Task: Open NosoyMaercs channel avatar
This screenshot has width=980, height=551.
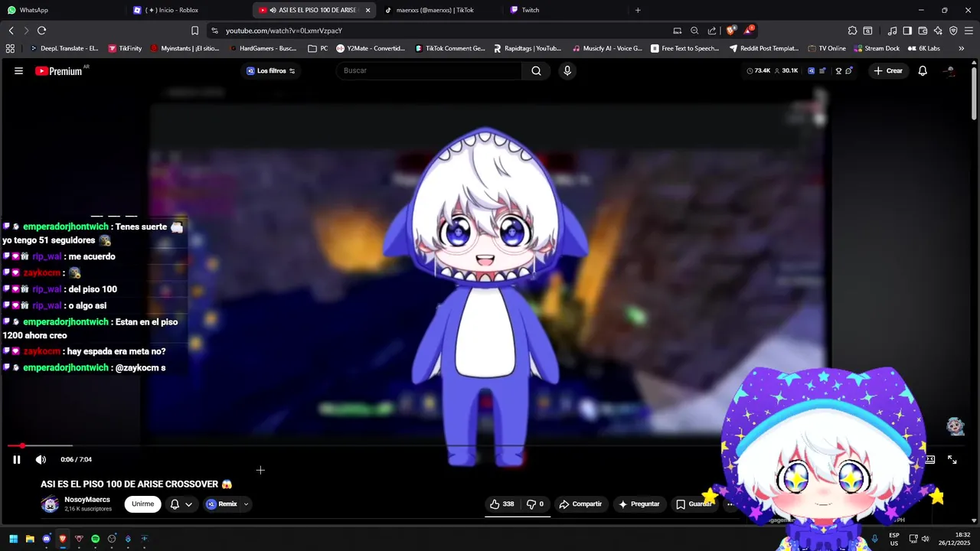Action: tap(50, 504)
